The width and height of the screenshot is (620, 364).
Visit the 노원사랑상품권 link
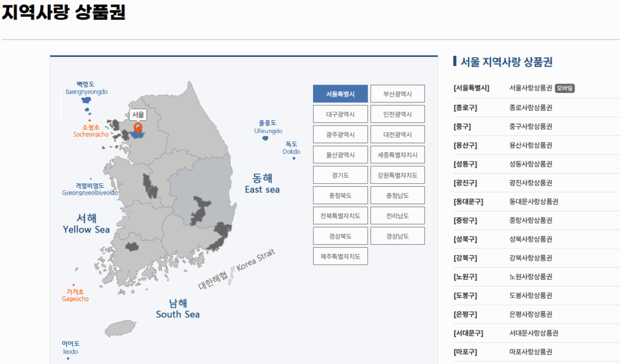tap(530, 277)
